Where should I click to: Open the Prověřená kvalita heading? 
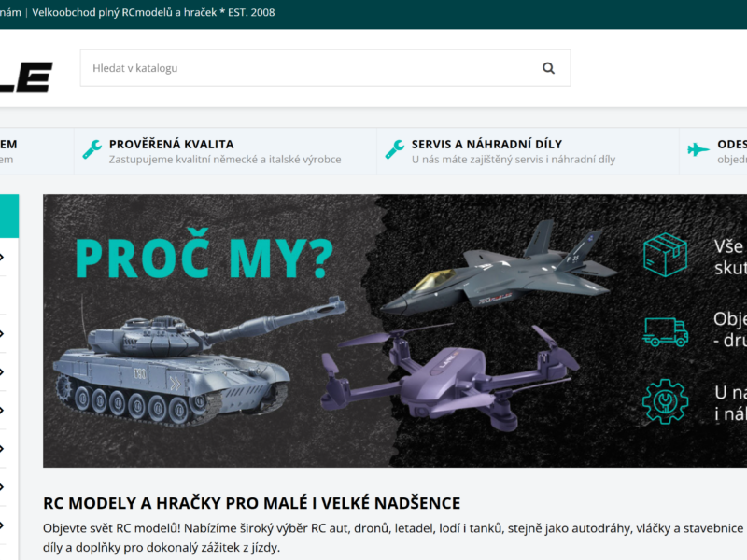coord(172,144)
